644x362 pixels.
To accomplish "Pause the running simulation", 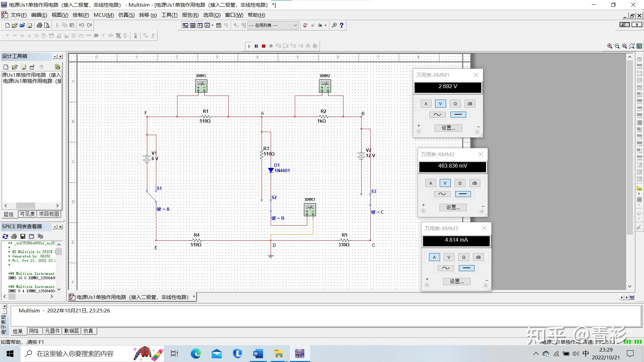I will click(256, 46).
